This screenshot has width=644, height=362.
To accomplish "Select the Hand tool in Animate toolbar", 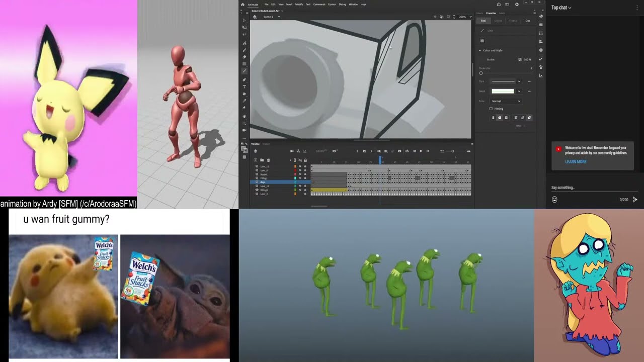I will (x=245, y=116).
